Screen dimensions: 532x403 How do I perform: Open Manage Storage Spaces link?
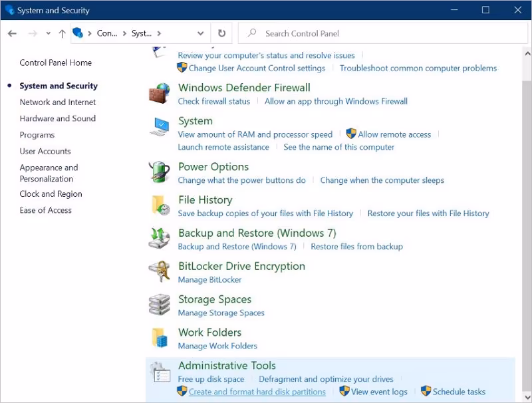(221, 313)
